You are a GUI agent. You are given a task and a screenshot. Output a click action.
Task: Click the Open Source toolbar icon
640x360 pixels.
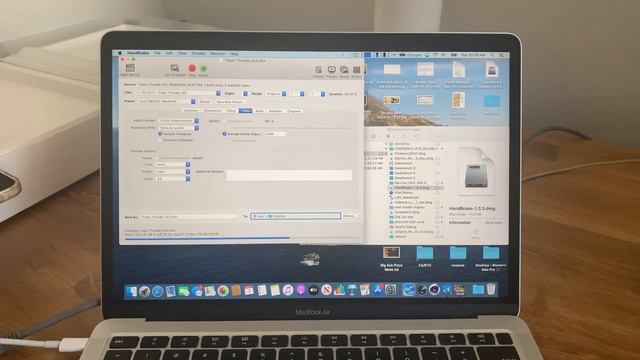pyautogui.click(x=130, y=68)
